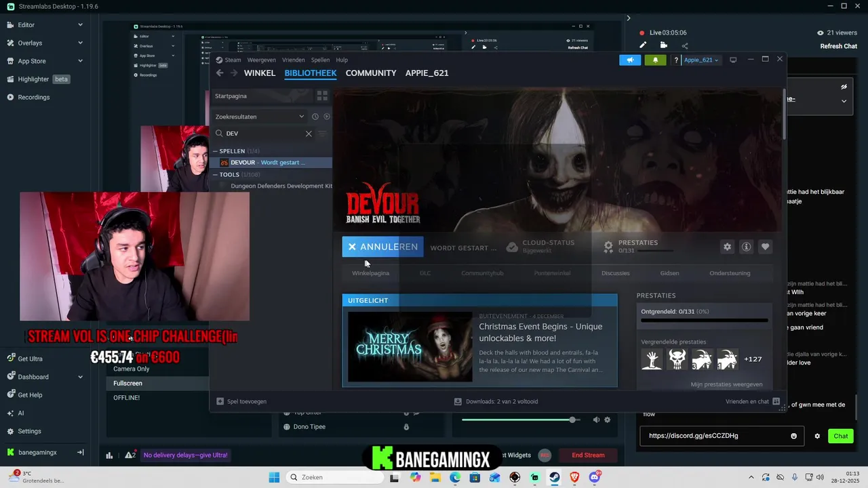The height and width of the screenshot is (488, 868).
Task: Open Discussies tab for DEVOUR
Action: [615, 273]
